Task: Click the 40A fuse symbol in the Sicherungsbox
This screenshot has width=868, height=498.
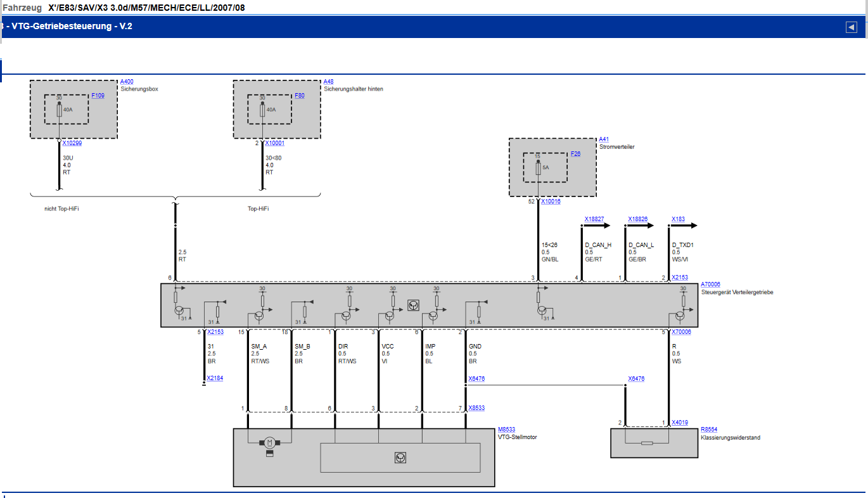Action: (x=59, y=111)
